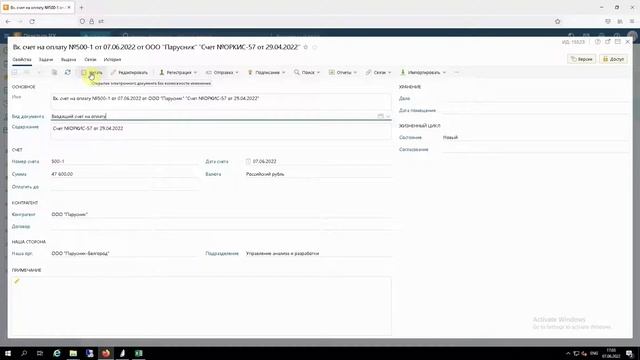Open the Связи dropdown in toolbar
Viewport: 640px width, 360px height.
[379, 72]
